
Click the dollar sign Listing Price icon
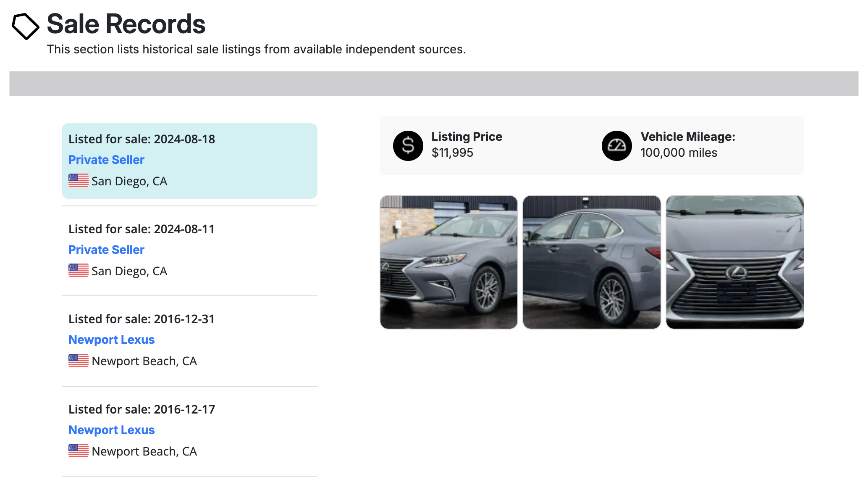(408, 146)
